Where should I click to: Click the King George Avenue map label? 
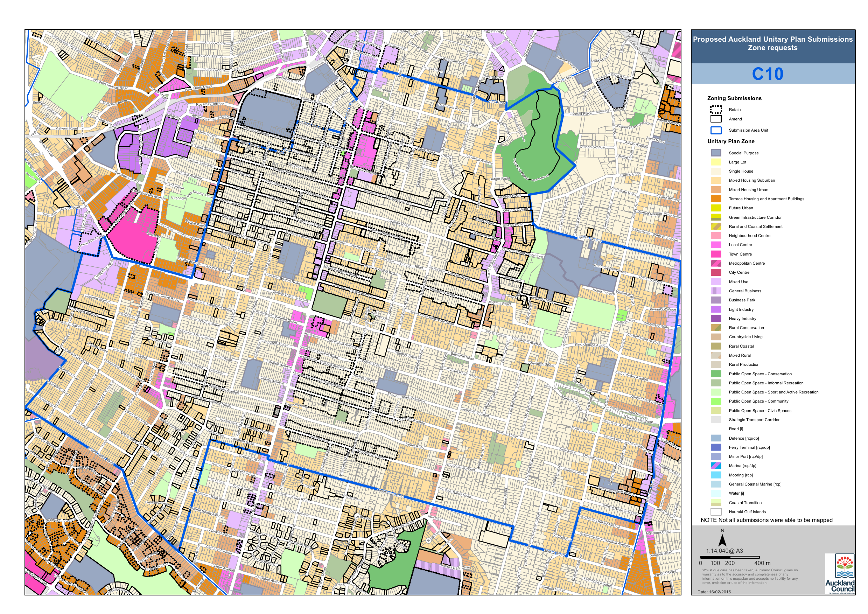[591, 345]
